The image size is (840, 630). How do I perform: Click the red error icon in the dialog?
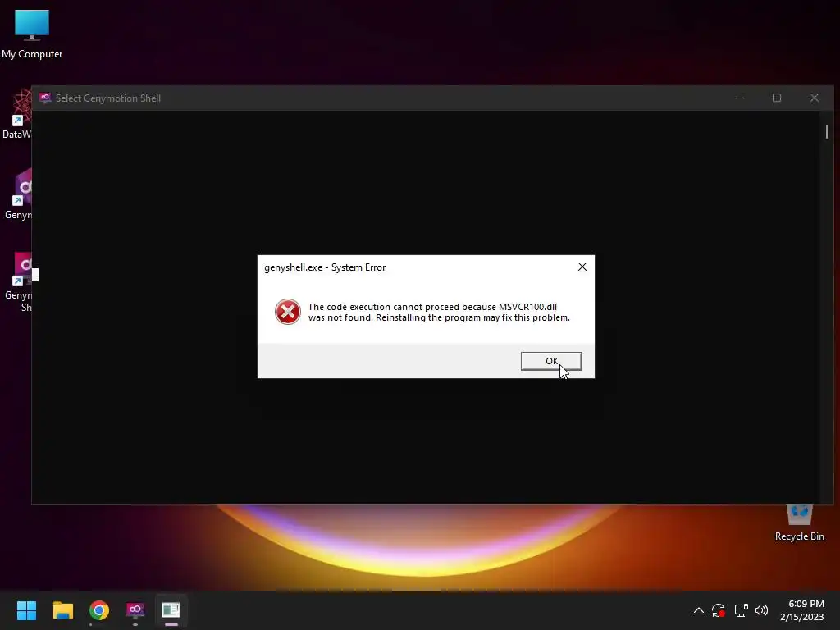(288, 312)
